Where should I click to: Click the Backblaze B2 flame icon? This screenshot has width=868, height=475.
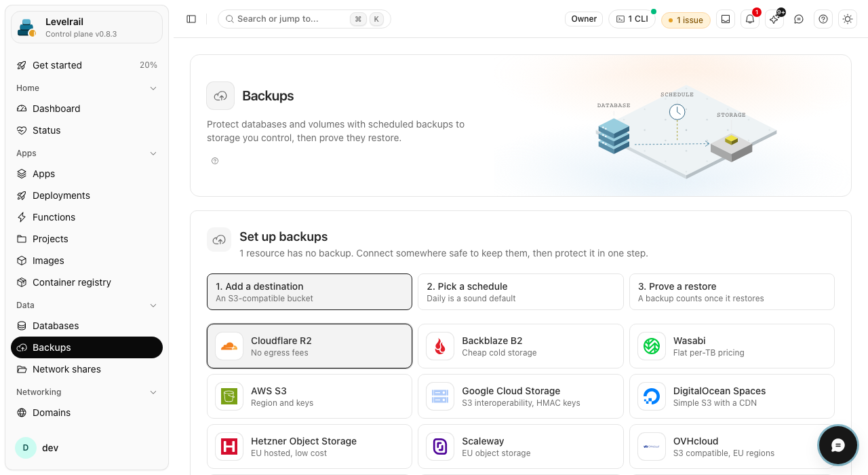pyautogui.click(x=440, y=346)
